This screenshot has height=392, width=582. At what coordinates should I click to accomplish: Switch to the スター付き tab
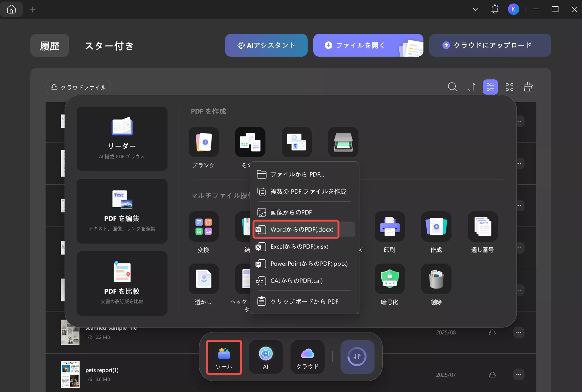pos(109,46)
